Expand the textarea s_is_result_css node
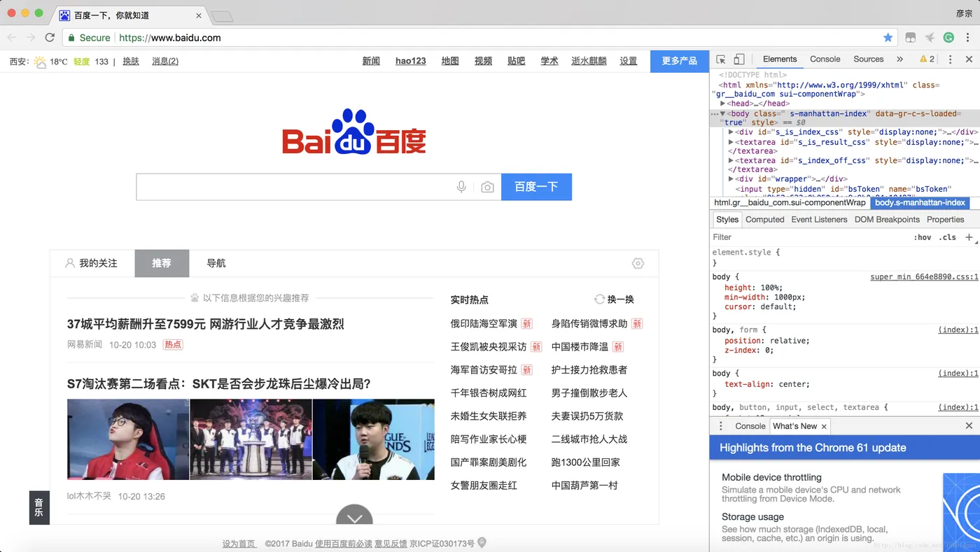980x552 pixels. point(731,142)
